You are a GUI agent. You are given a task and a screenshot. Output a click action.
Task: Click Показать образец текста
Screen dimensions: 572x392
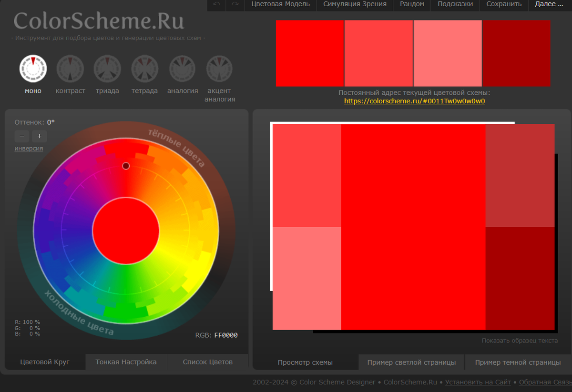click(519, 341)
